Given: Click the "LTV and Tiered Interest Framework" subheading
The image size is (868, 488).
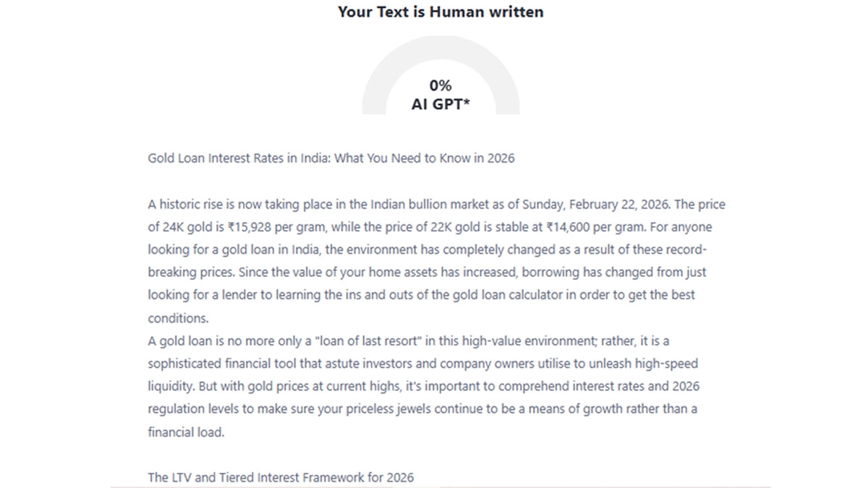Looking at the screenshot, I should coord(281,477).
